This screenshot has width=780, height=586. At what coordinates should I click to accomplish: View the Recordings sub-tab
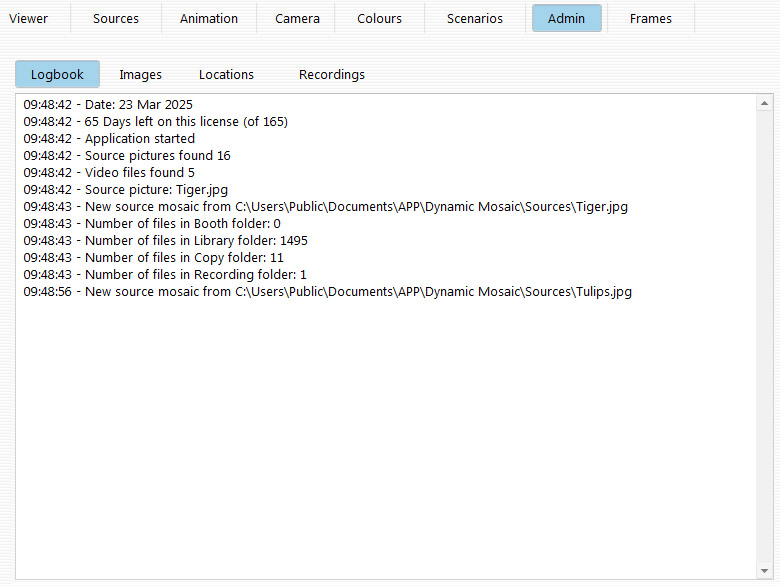click(x=332, y=74)
